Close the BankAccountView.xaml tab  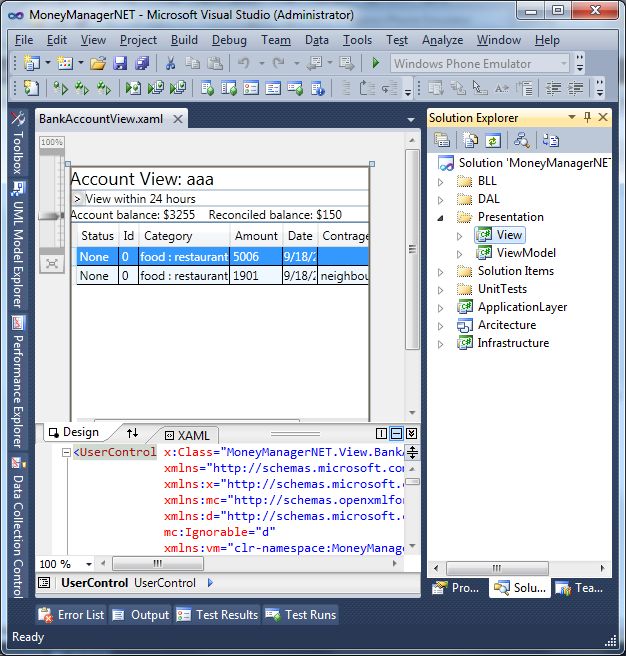tap(178, 119)
